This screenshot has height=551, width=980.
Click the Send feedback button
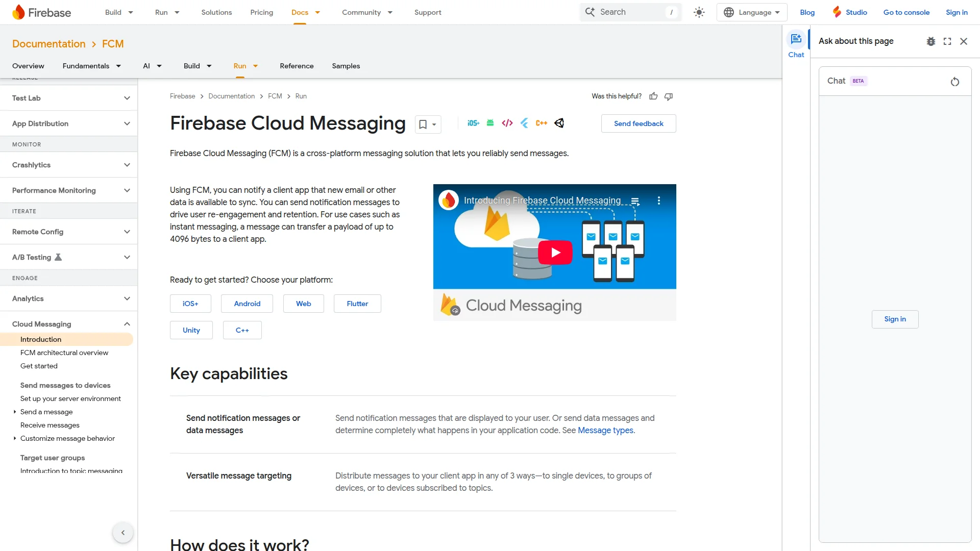(x=639, y=123)
